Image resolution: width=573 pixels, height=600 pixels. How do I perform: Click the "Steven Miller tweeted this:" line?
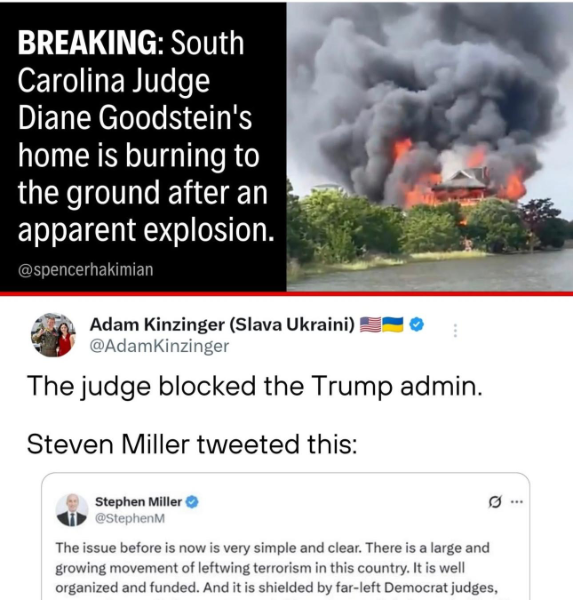click(192, 444)
